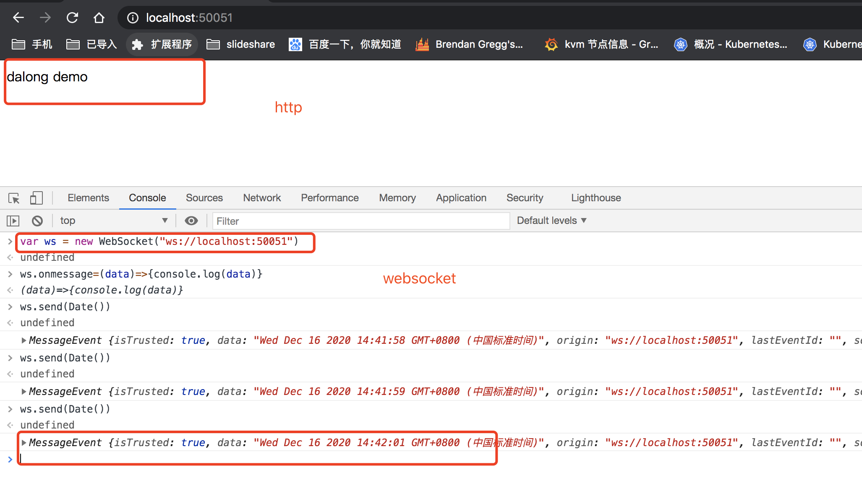Toggle the live expression eye icon
The image size is (862, 504).
[x=191, y=221]
